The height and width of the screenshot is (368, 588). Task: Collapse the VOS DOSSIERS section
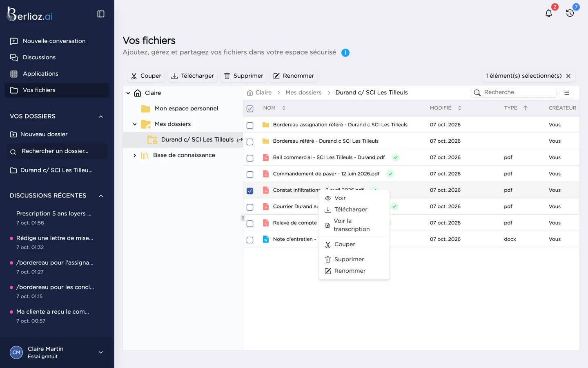pyautogui.click(x=101, y=117)
